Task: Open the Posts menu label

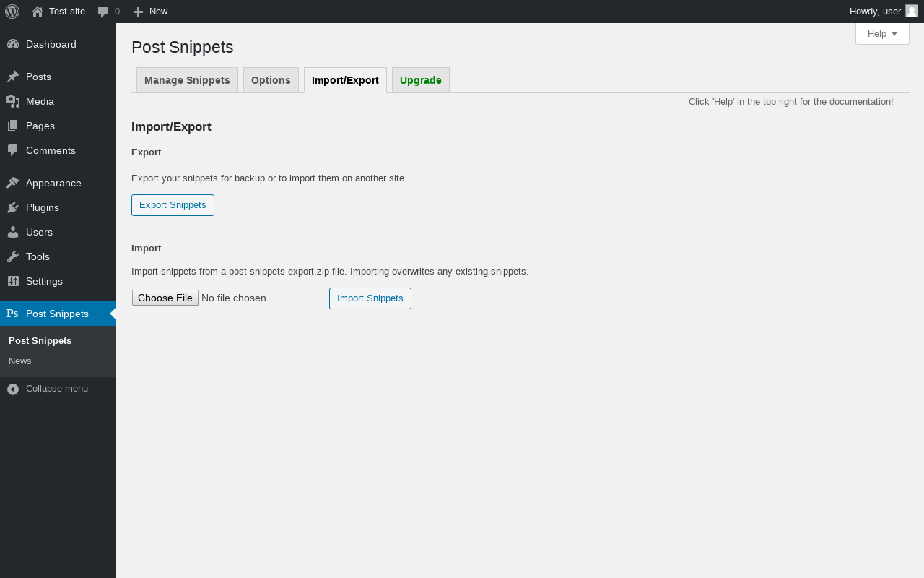Action: [38, 77]
